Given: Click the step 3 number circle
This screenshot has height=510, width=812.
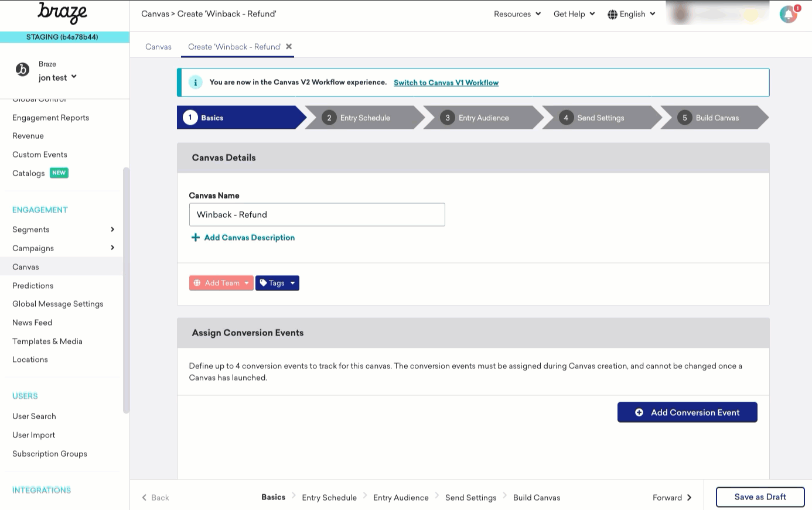Looking at the screenshot, I should (x=448, y=118).
